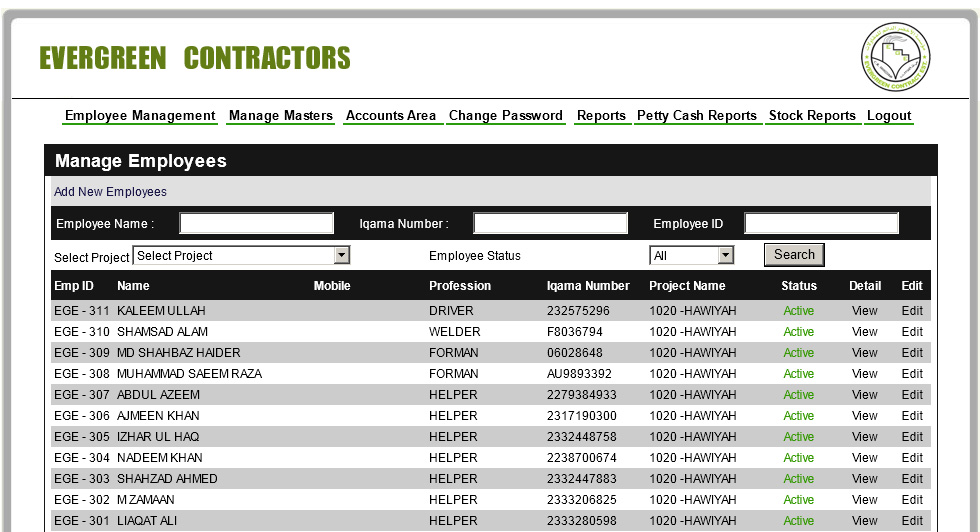Open Stock Reports
Image resolution: width=980 pixels, height=532 pixels.
[812, 116]
